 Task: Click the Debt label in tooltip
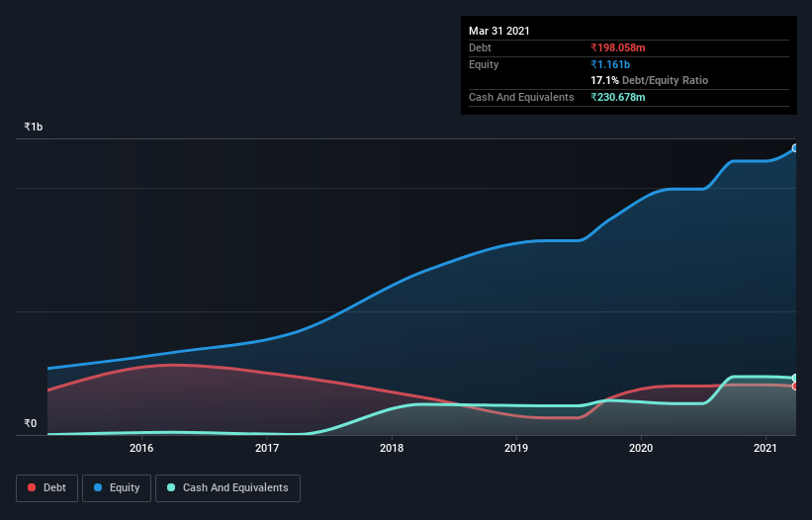[x=480, y=47]
